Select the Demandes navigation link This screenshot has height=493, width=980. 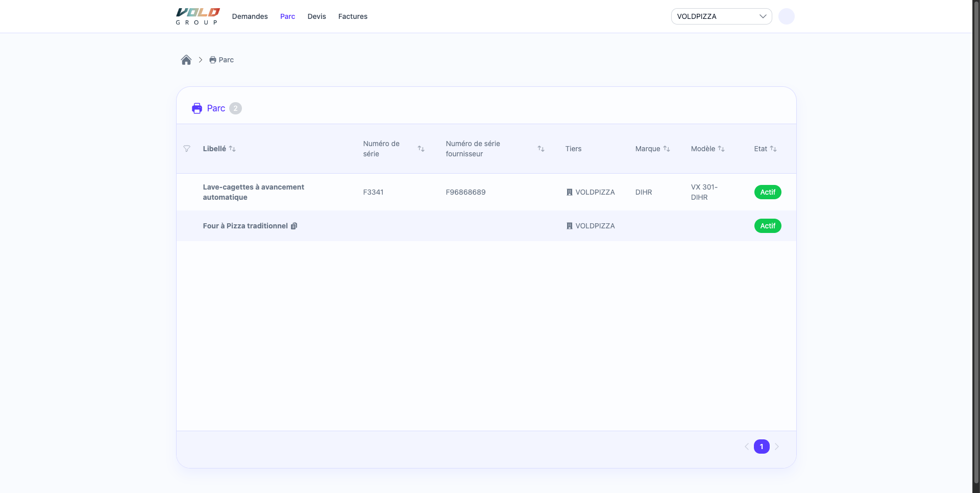tap(250, 16)
